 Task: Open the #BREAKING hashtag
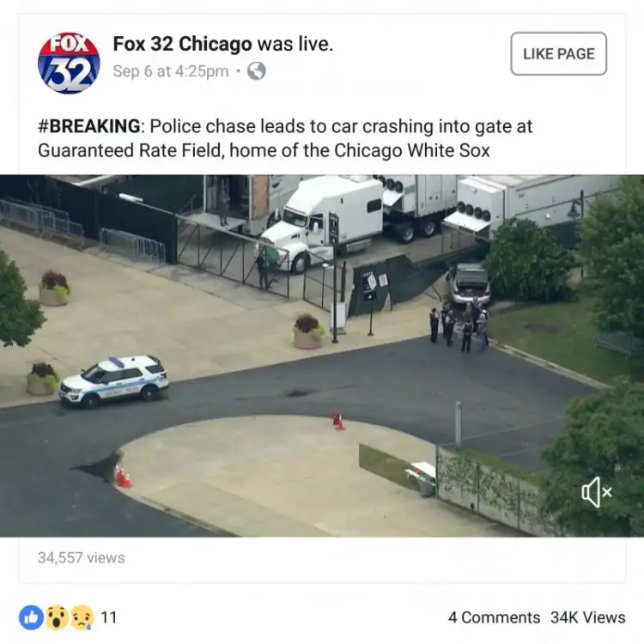89,126
